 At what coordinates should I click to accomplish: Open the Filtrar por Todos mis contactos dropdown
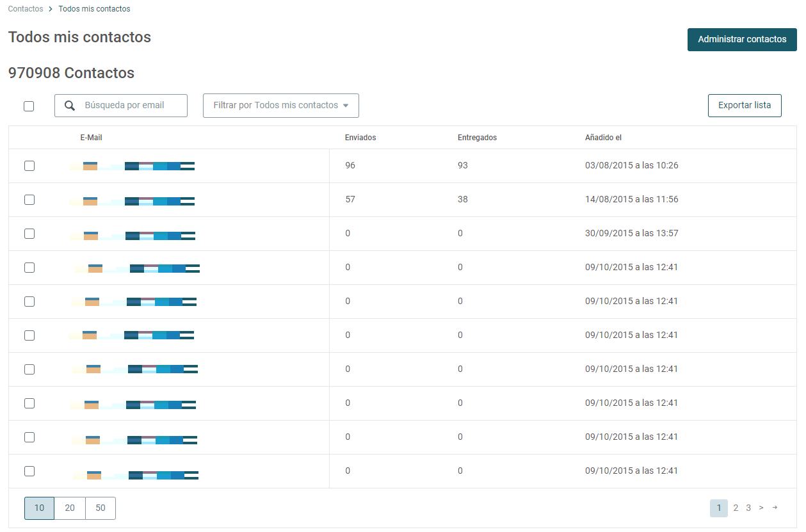coord(281,106)
